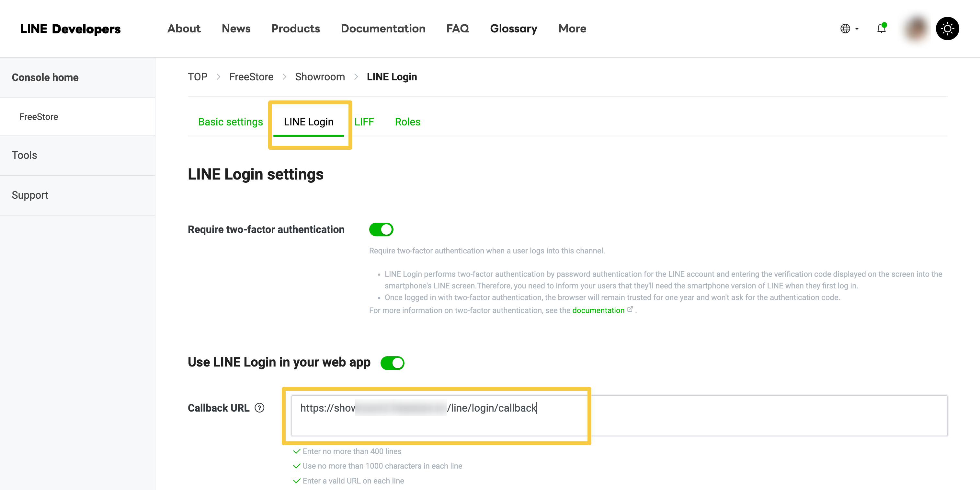Click the documentation link
This screenshot has width=980, height=490.
(x=598, y=310)
